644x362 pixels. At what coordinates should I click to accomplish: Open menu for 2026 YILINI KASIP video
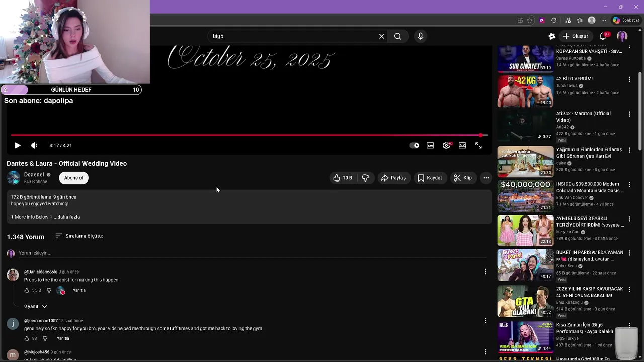point(629,290)
